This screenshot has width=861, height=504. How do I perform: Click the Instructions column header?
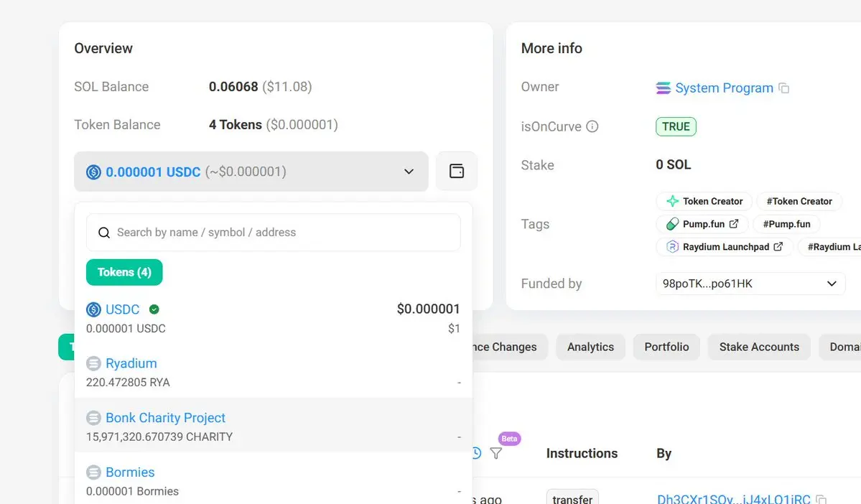tap(582, 454)
